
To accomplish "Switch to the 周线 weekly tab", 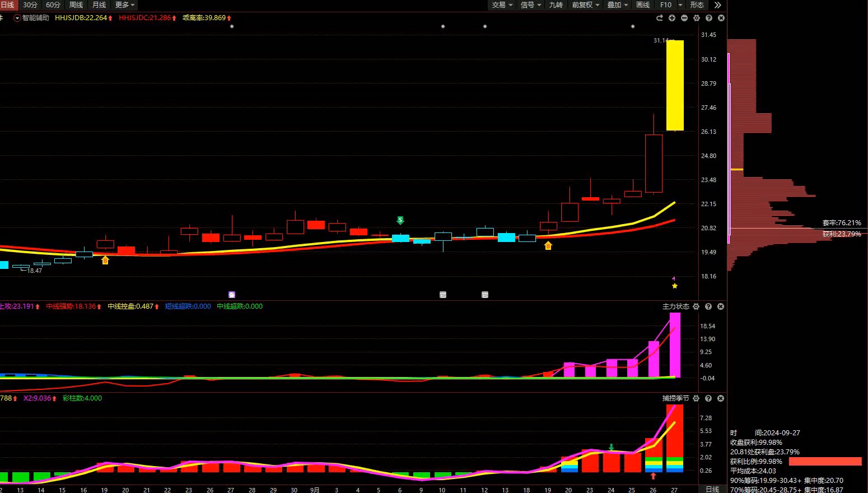I will (x=76, y=4).
